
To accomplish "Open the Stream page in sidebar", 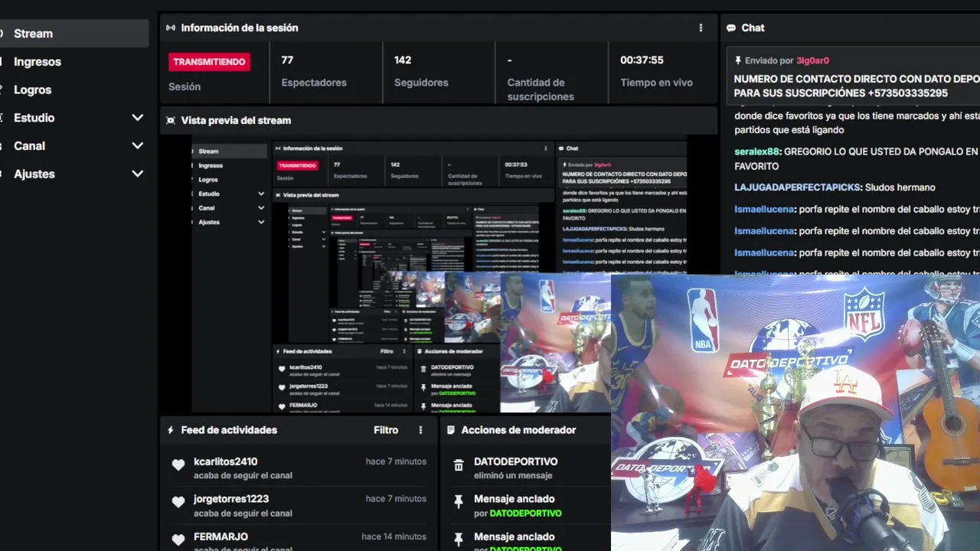I will click(73, 34).
